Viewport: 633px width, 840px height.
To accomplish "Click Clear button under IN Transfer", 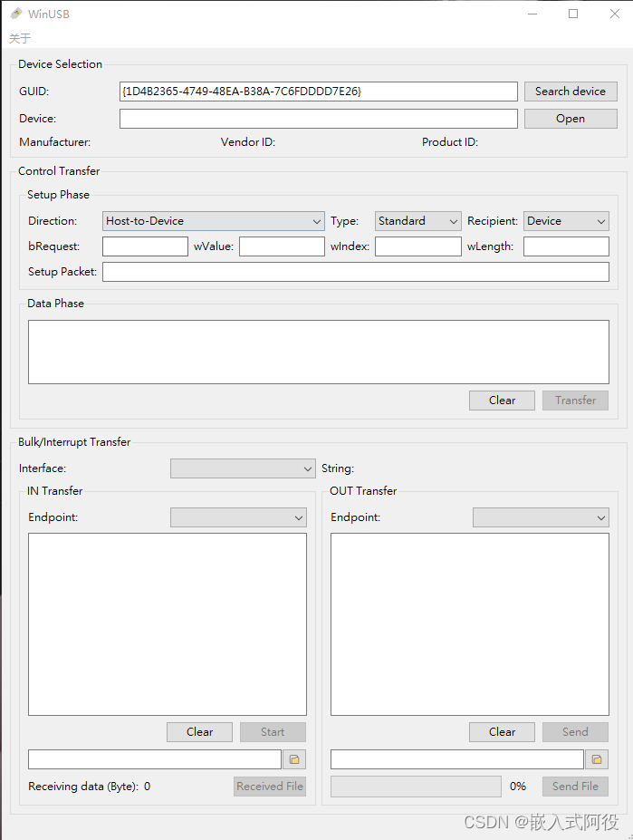I will tap(200, 732).
